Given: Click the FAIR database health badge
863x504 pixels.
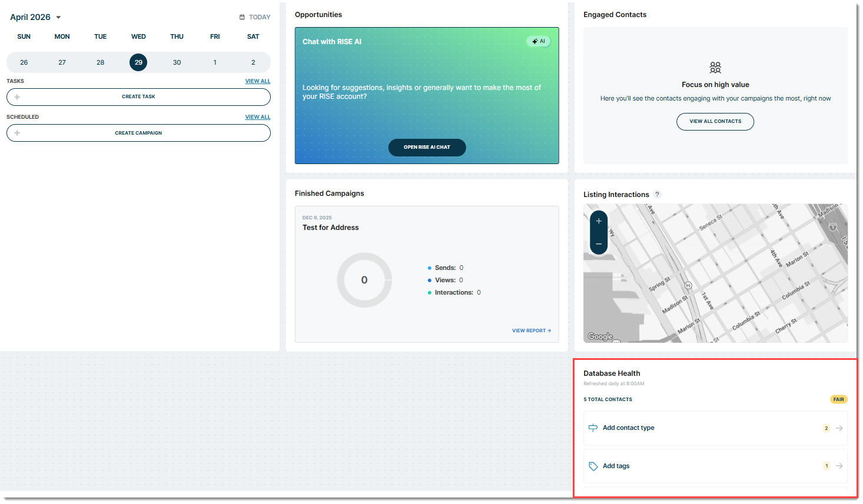Looking at the screenshot, I should pyautogui.click(x=839, y=399).
